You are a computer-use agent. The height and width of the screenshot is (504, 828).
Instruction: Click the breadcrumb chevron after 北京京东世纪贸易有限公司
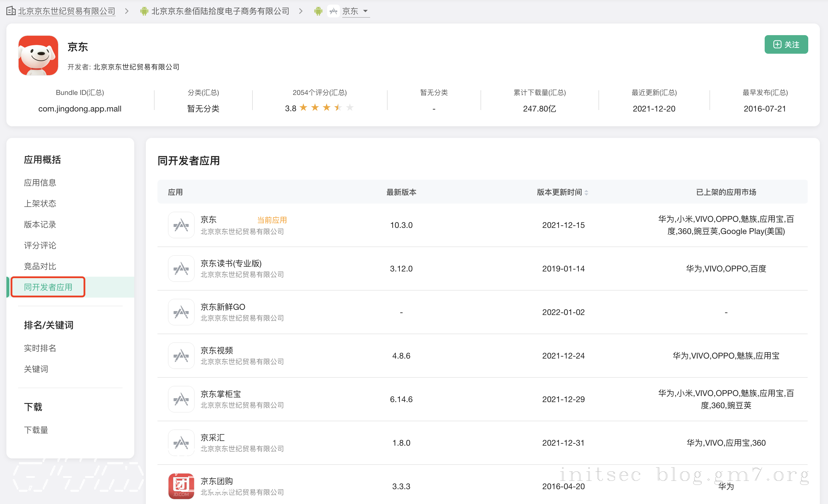click(x=127, y=11)
